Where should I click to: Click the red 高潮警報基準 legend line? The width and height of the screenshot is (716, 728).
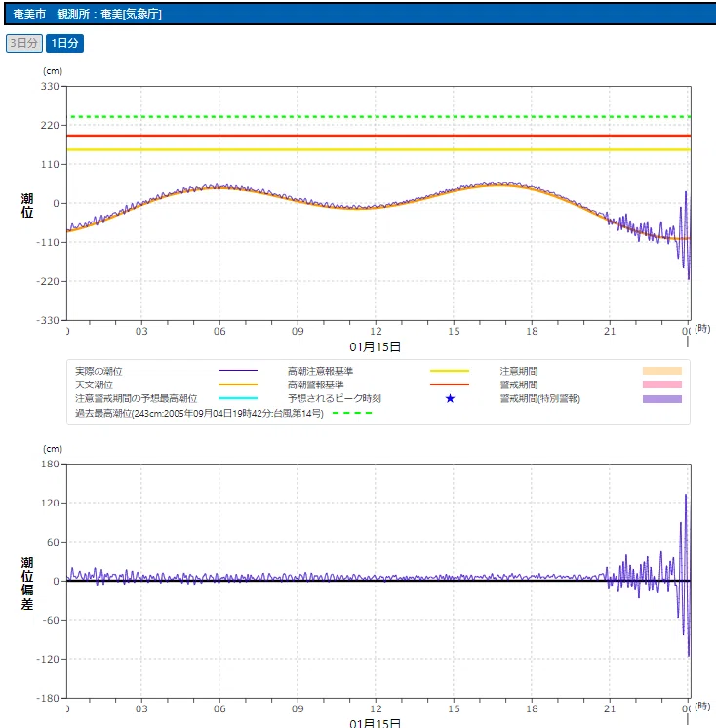click(450, 384)
